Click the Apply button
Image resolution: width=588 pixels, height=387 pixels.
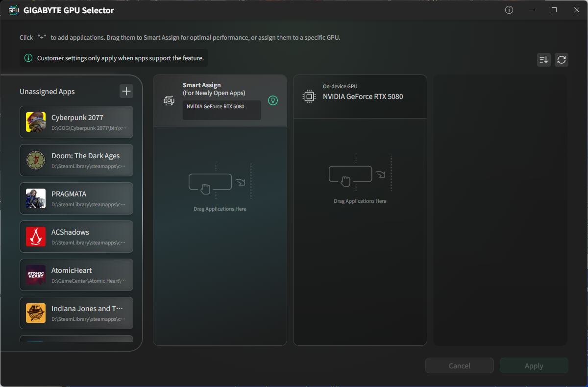point(534,365)
